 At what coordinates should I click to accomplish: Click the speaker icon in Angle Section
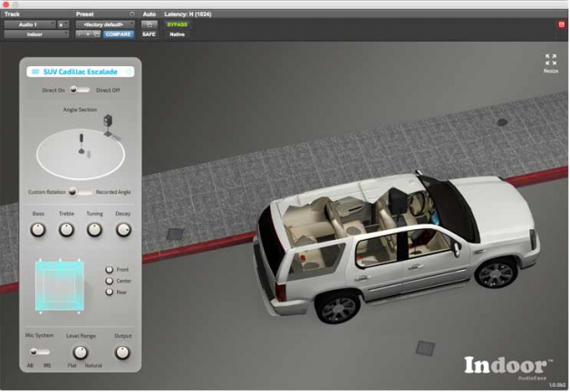point(109,125)
